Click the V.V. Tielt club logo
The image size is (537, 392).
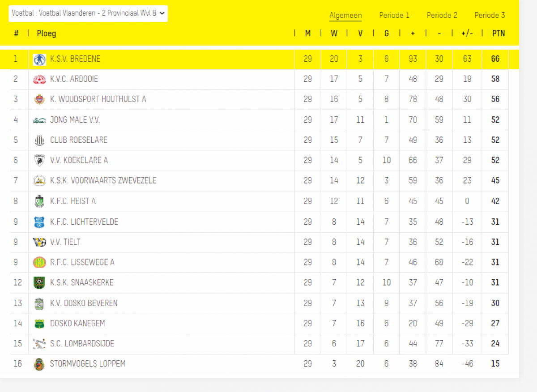[39, 242]
